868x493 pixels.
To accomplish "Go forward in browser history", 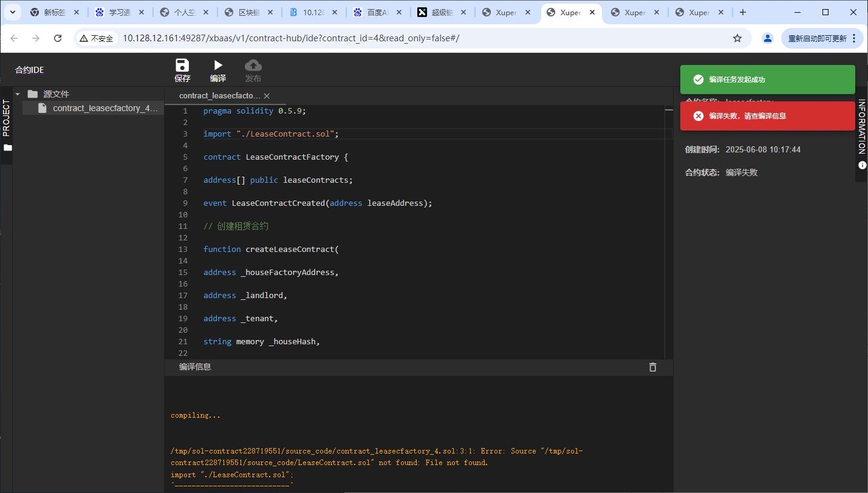I will tap(36, 38).
